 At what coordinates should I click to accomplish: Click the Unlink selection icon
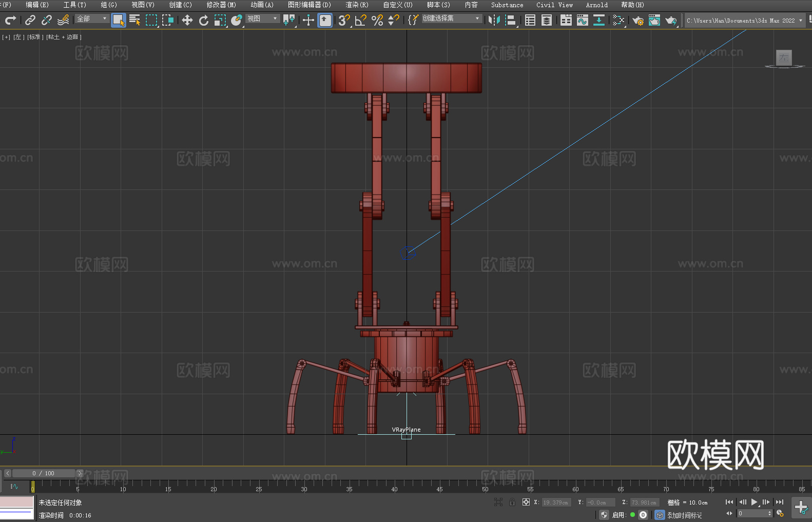pos(47,20)
